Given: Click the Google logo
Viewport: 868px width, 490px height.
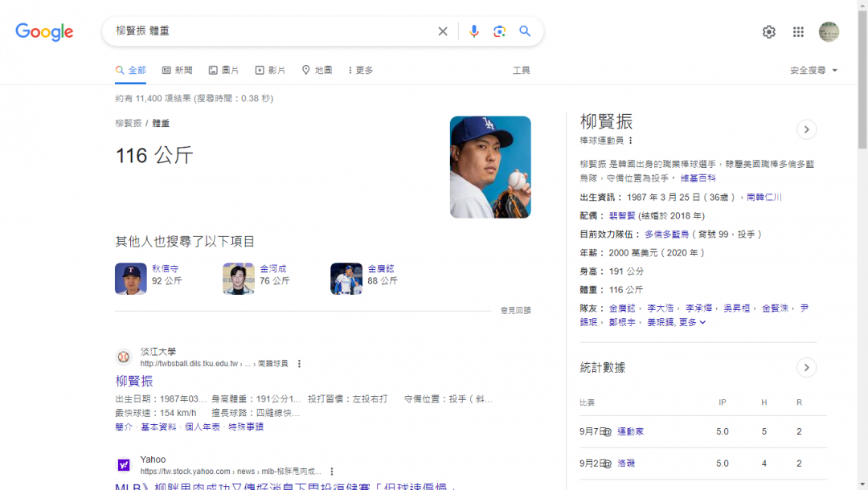Looking at the screenshot, I should coord(44,32).
